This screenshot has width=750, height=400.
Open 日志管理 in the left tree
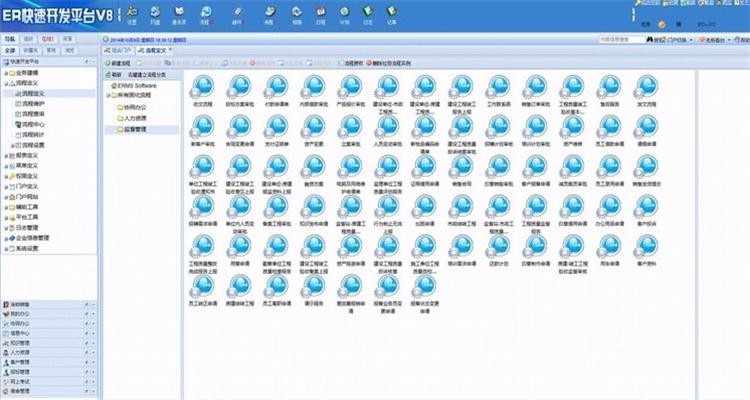click(27, 228)
